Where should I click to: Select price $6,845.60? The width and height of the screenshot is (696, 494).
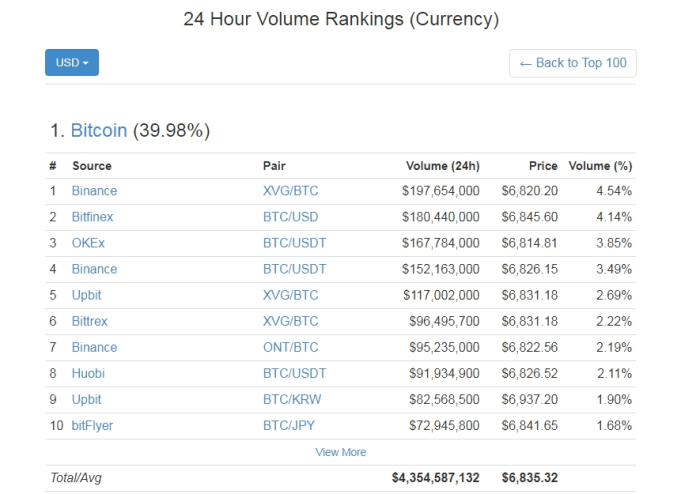coord(530,217)
